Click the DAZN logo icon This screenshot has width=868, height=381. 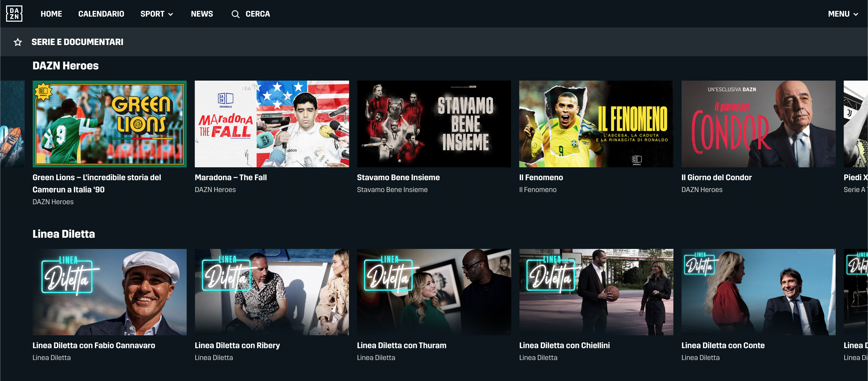[x=14, y=14]
